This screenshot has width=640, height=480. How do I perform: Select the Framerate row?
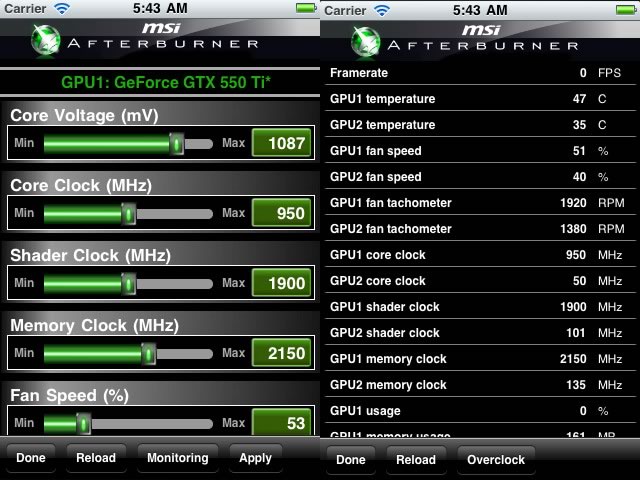(480, 73)
